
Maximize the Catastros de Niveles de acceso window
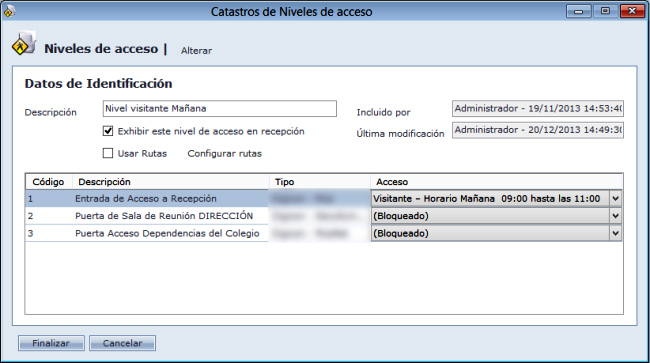point(605,12)
